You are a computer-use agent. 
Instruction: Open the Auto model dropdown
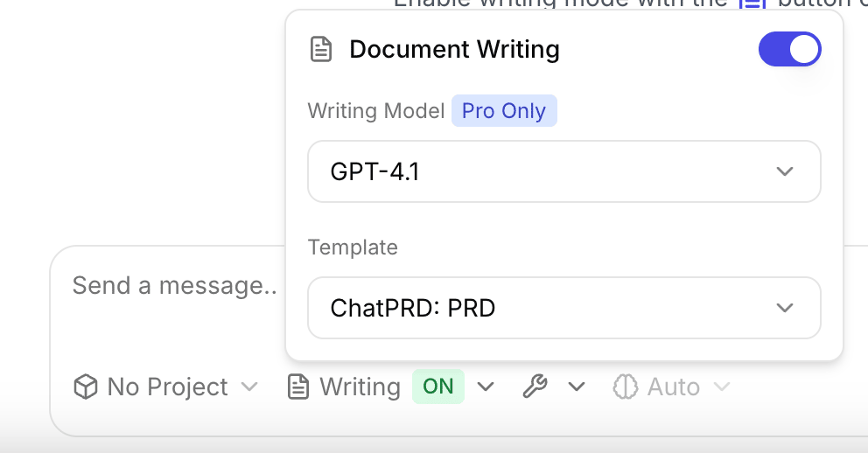click(672, 387)
